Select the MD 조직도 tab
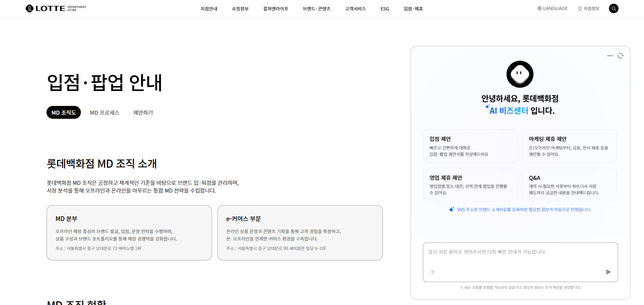This screenshot has width=644, height=305. pyautogui.click(x=64, y=112)
